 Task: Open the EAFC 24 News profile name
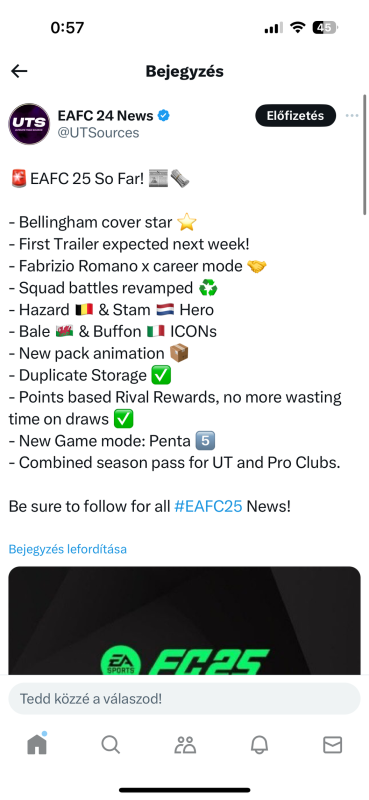(x=105, y=116)
